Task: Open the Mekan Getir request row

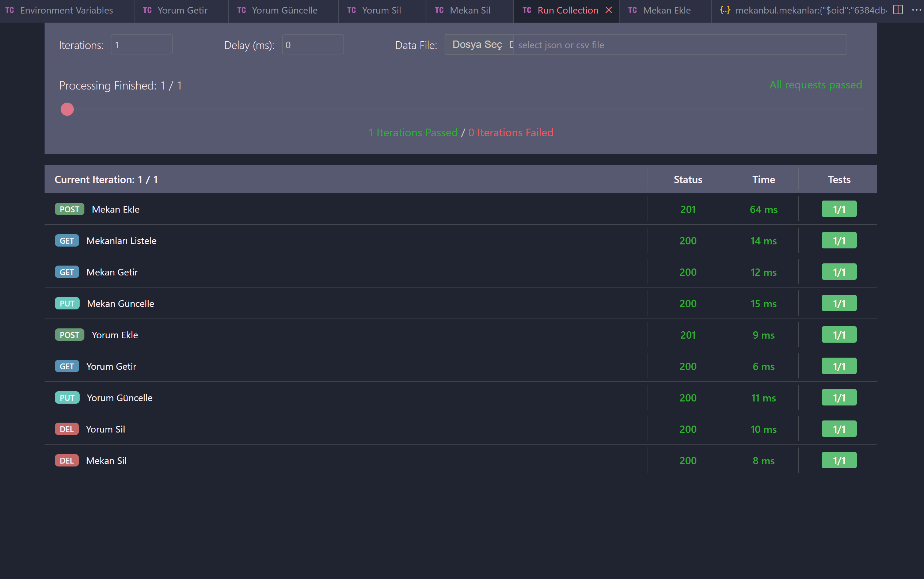Action: point(112,272)
